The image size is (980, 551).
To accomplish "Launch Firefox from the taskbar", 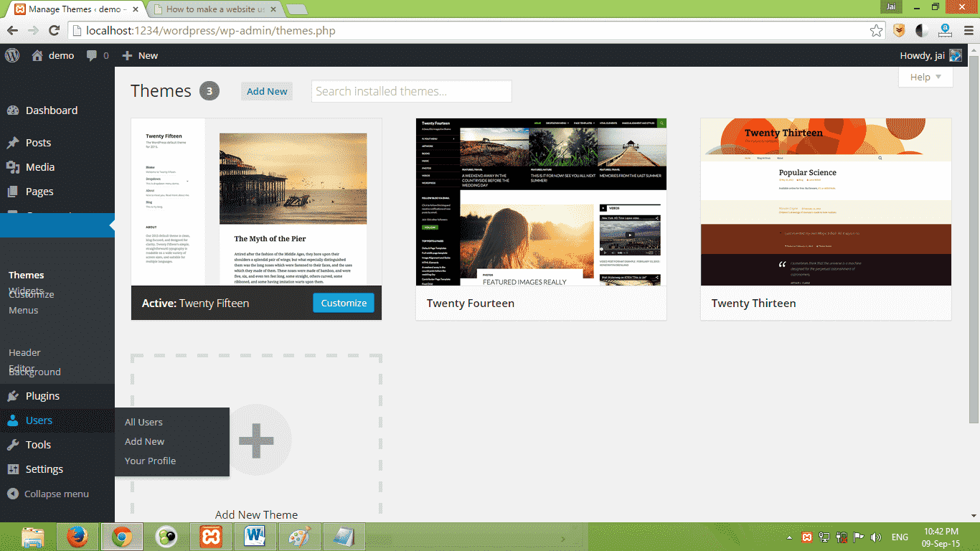I will 77,537.
